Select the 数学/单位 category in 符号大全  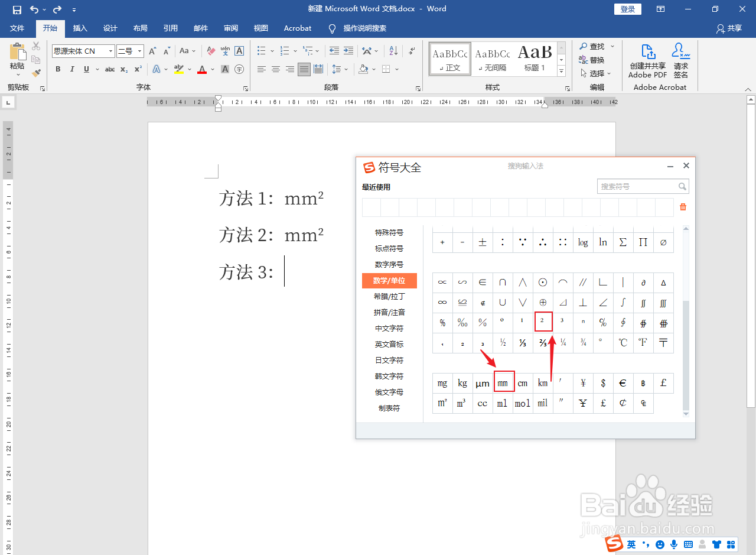[389, 280]
